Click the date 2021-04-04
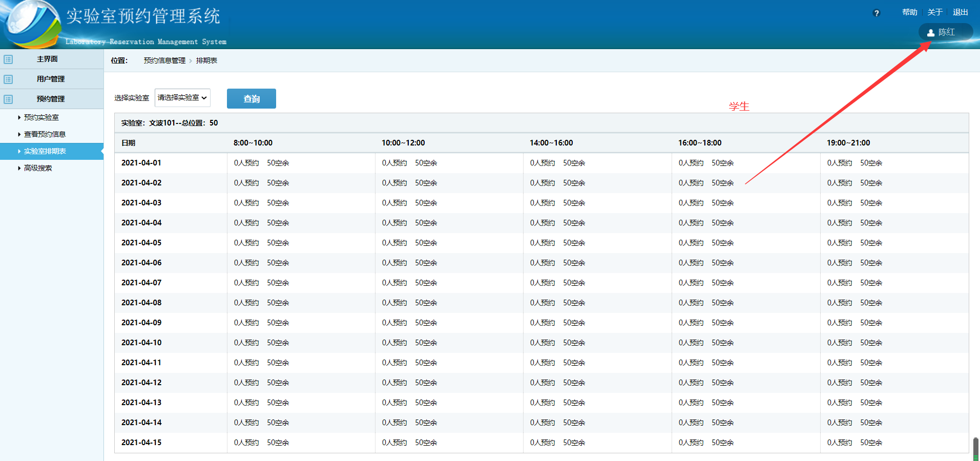This screenshot has width=980, height=461. tap(141, 223)
